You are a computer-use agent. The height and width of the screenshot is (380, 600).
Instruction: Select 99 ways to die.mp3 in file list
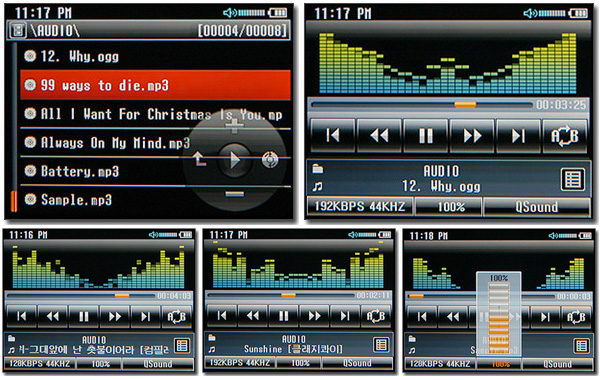click(155, 85)
